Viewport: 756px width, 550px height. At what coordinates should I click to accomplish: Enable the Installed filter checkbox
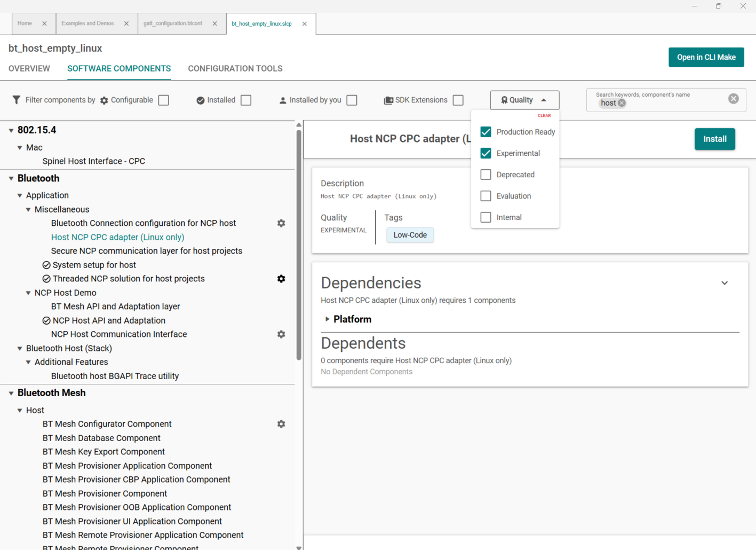tap(246, 100)
